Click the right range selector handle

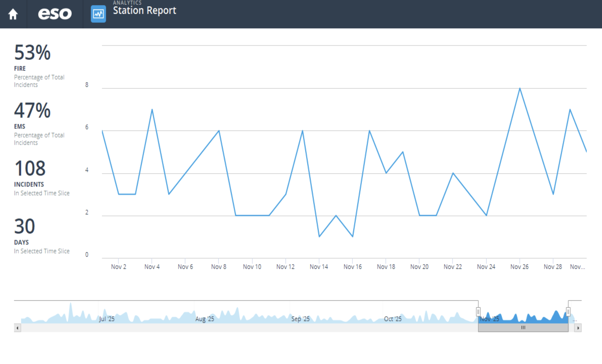568,311
